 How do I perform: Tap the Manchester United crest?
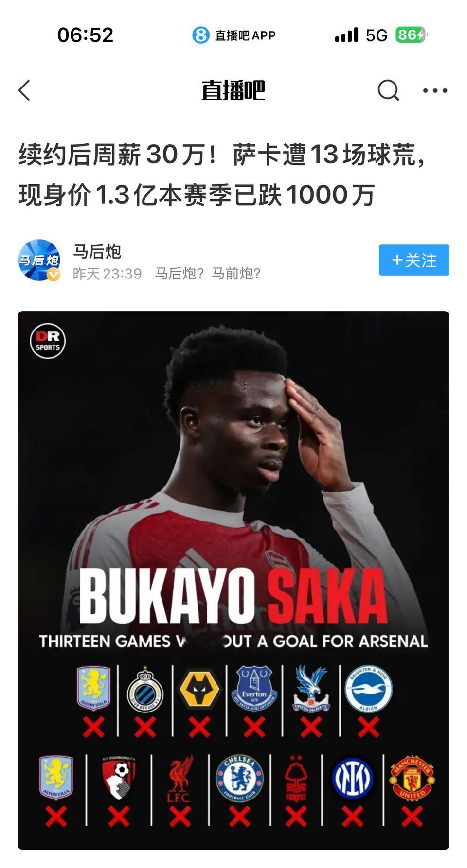[412, 779]
